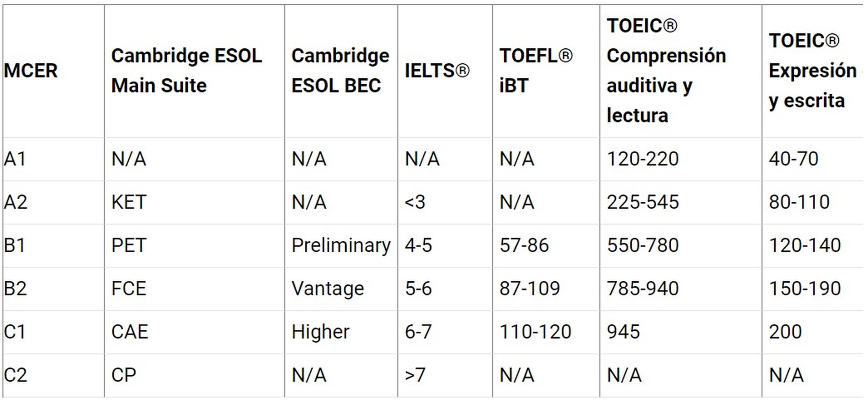Click the PET cell in row B1
This screenshot has width=868, height=410.
[x=129, y=245]
